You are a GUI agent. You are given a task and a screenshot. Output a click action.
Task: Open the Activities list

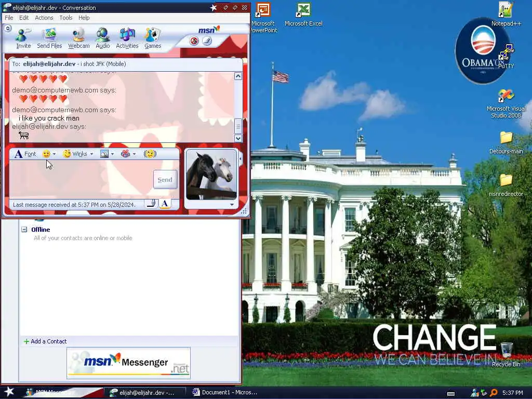tap(127, 38)
